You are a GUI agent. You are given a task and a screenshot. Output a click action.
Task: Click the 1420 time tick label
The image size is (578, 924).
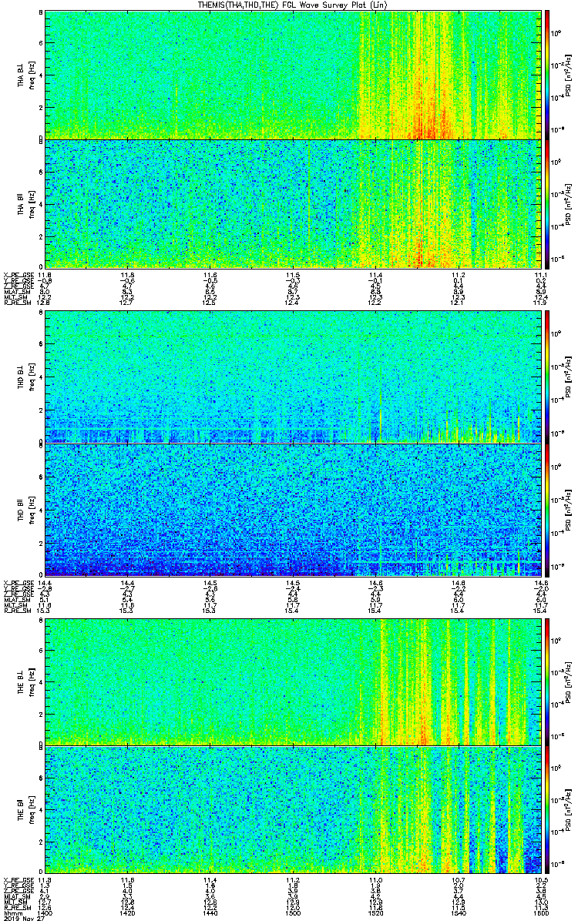click(127, 912)
